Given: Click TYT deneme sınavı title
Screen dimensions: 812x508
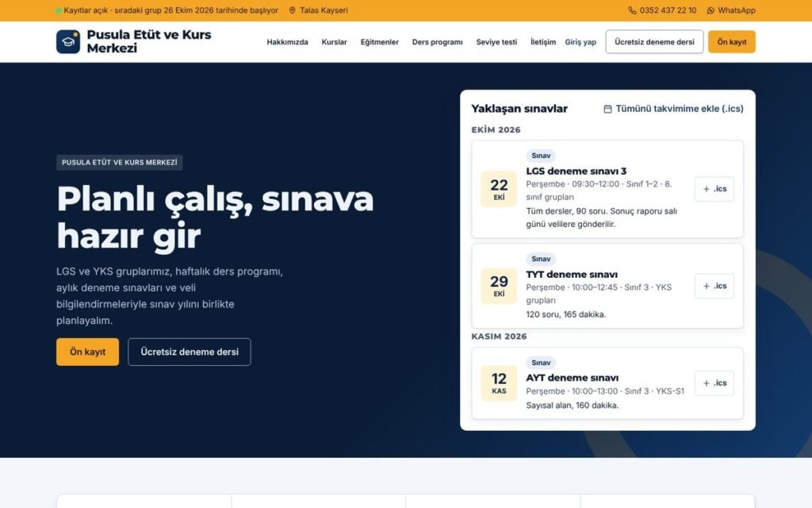Looking at the screenshot, I should [572, 275].
